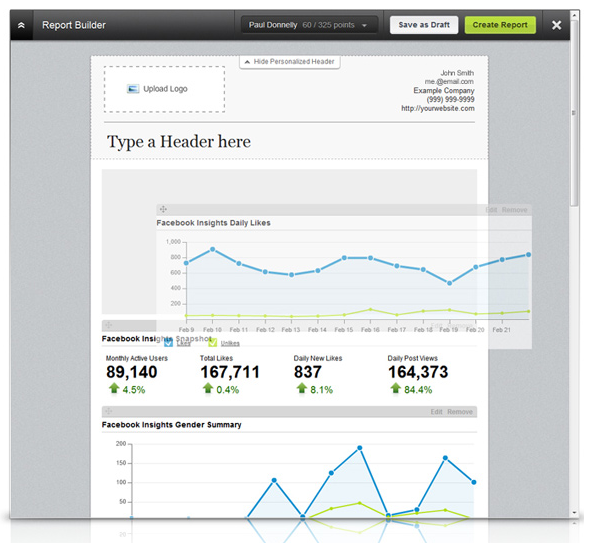Click Edit on Gender Summary widget

(x=436, y=412)
